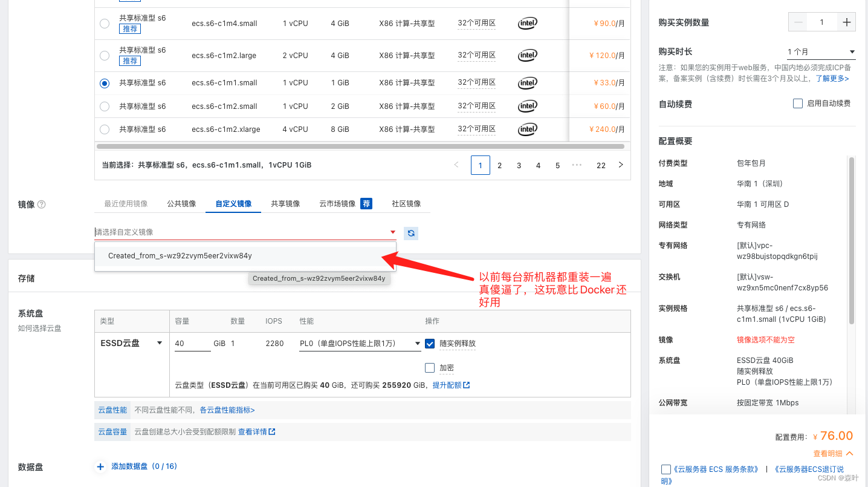This screenshot has height=487, width=868.
Task: Switch to the 自定义镜像 tab
Action: pos(233,204)
